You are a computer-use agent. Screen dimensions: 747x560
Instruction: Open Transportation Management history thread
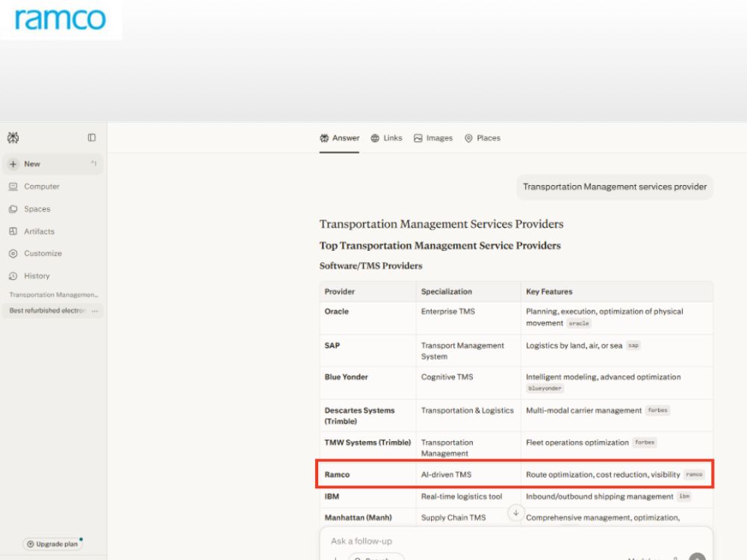[x=53, y=295]
